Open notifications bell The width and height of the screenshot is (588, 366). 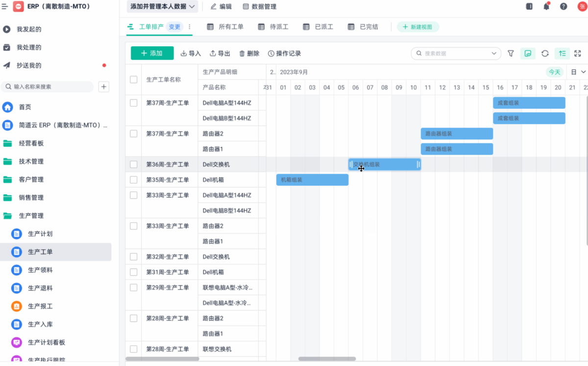pos(546,6)
